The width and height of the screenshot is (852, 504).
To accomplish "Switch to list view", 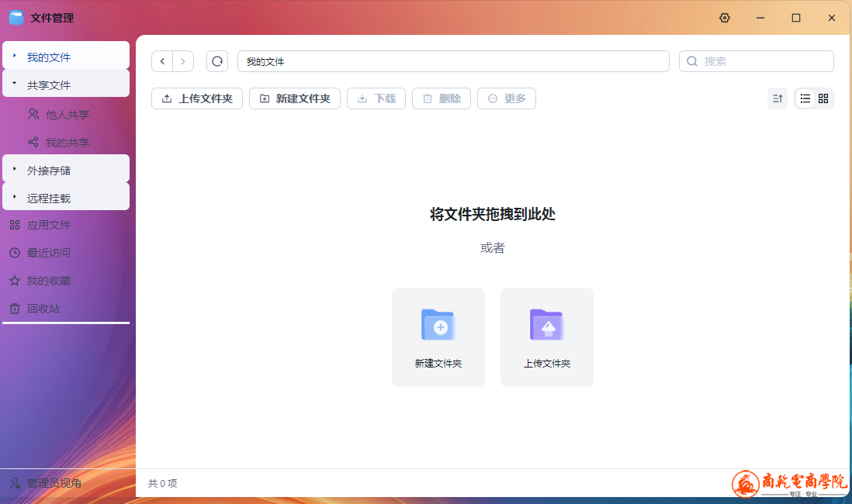I will click(805, 98).
